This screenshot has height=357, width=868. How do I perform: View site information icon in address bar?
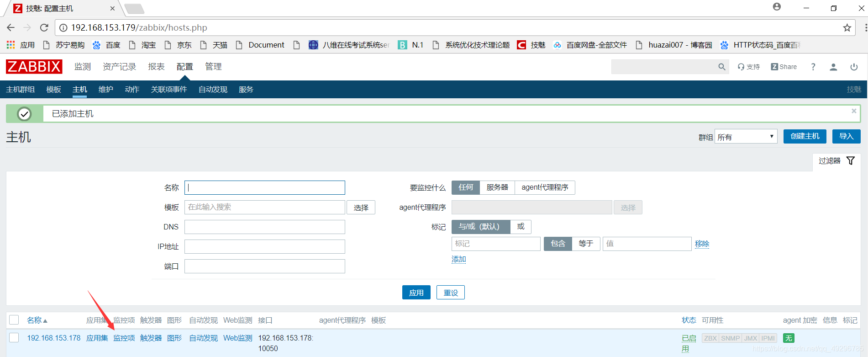tap(63, 27)
